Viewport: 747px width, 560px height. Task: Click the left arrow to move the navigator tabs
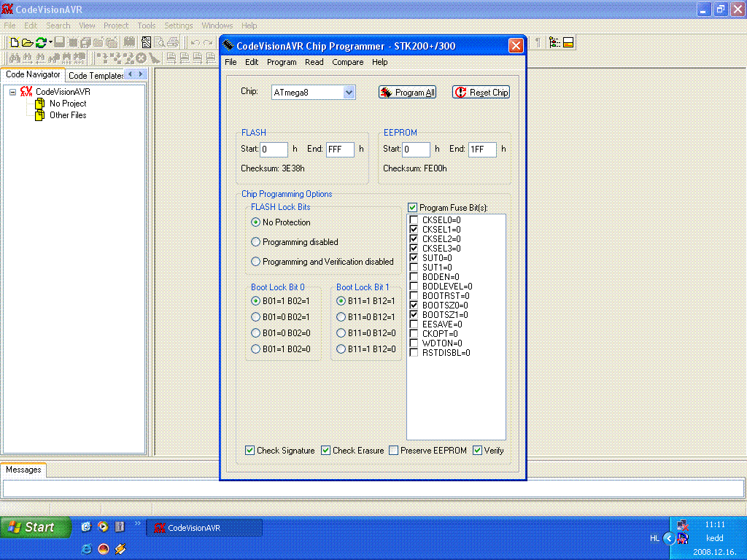[131, 74]
